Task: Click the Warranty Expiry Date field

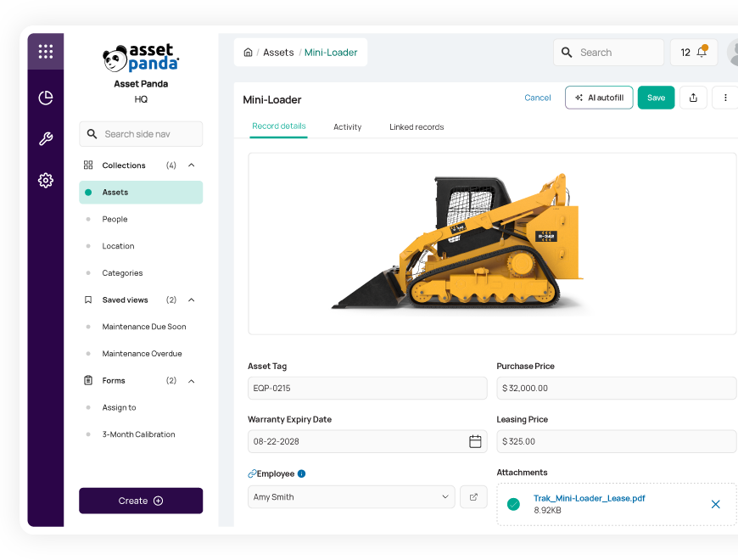Action: (x=367, y=441)
